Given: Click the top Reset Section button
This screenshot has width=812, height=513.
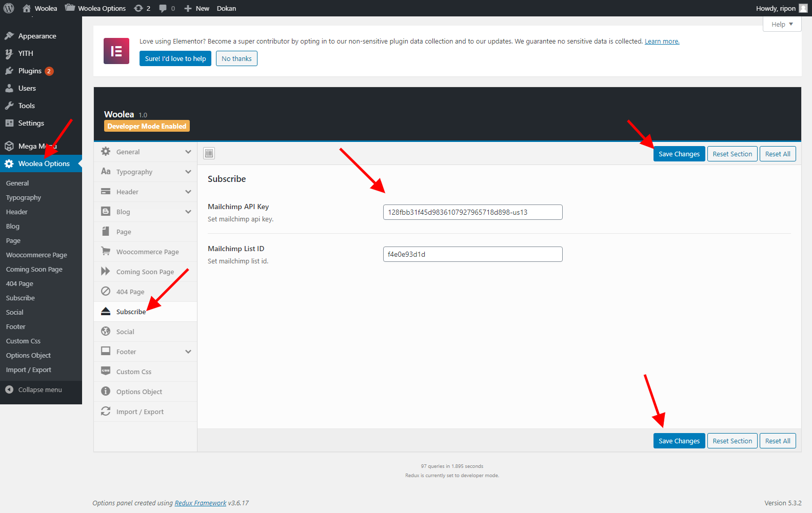Looking at the screenshot, I should pos(732,154).
